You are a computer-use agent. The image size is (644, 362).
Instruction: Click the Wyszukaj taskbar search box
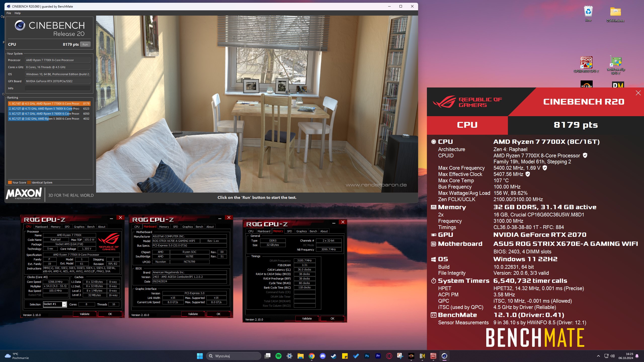[234, 356]
